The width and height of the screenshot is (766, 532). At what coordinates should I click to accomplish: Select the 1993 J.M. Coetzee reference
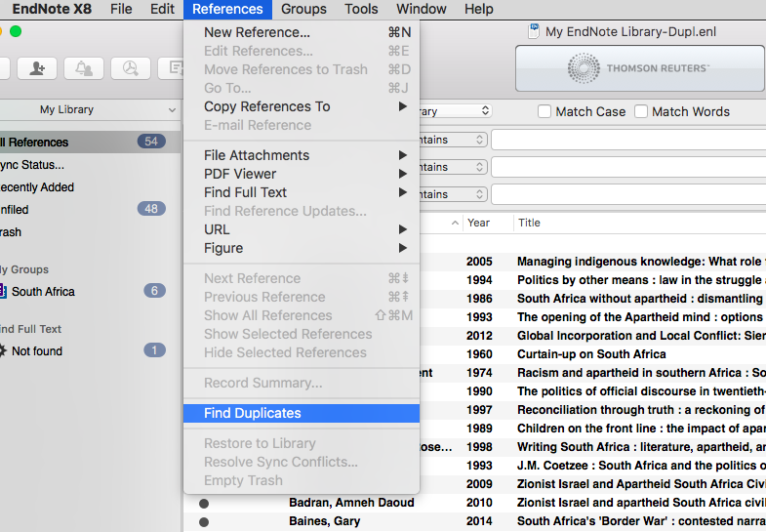pos(592,466)
